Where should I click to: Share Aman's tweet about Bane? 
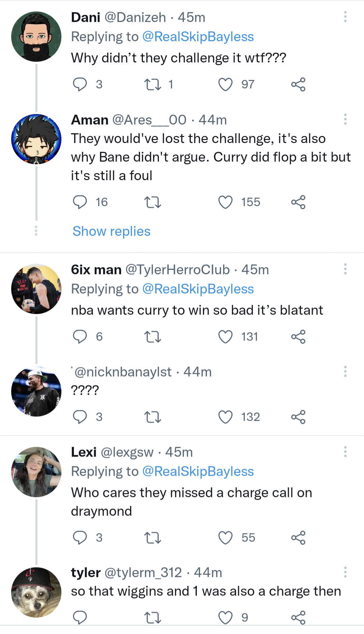tap(298, 202)
